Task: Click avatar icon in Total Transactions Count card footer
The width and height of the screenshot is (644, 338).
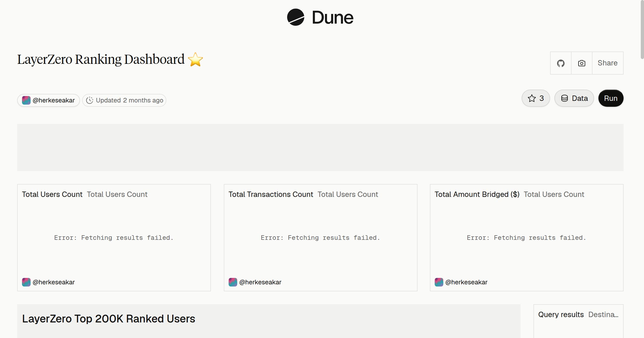Action: 233,282
